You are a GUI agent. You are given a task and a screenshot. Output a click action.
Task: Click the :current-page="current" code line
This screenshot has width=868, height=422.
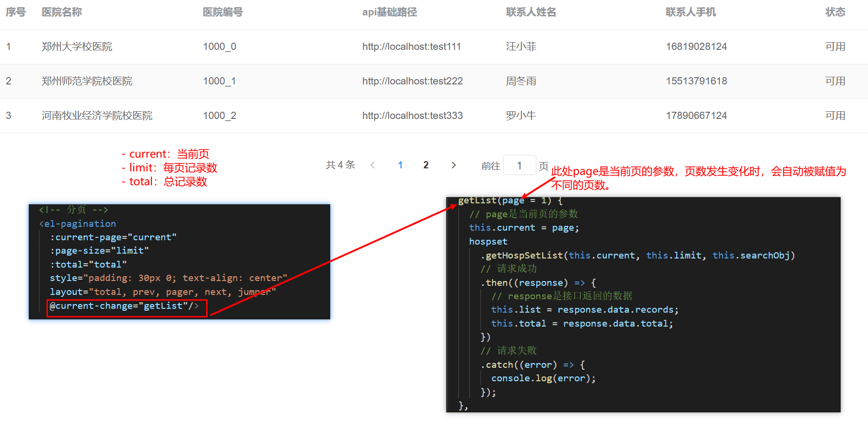pos(113,237)
